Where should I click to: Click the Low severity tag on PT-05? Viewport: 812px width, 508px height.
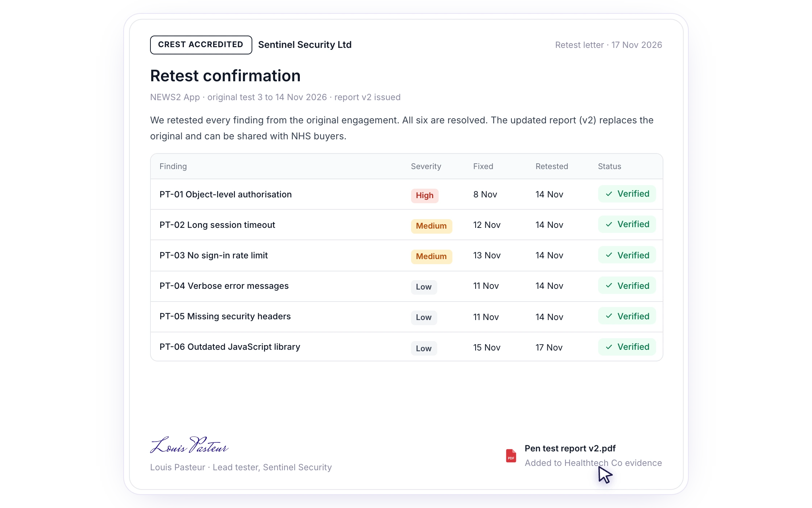(424, 317)
